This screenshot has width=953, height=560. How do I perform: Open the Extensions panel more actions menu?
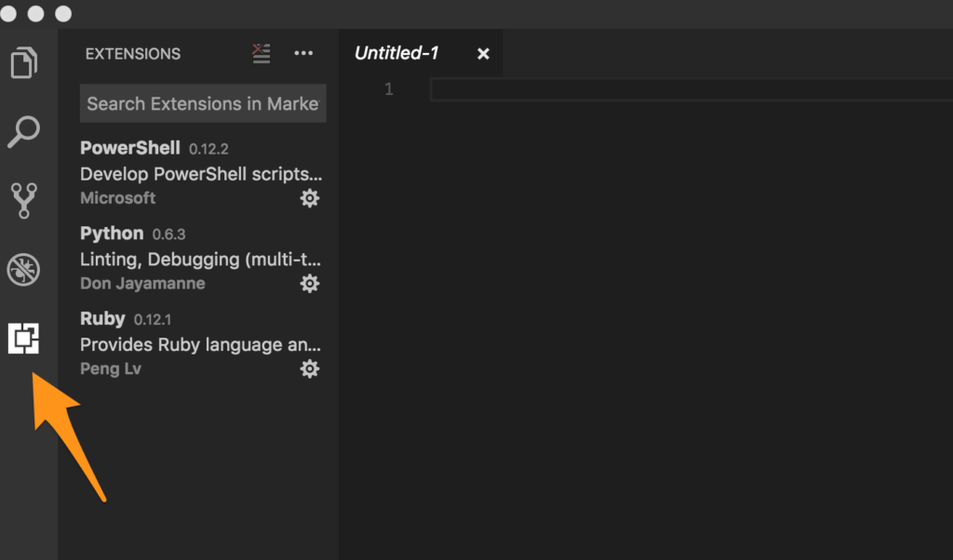(303, 54)
